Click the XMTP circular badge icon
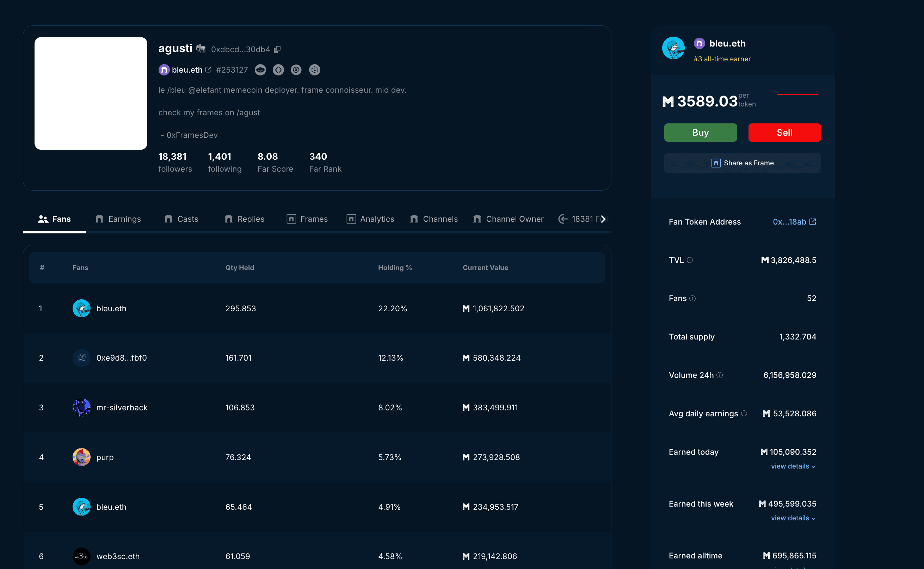This screenshot has height=569, width=924. (296, 69)
